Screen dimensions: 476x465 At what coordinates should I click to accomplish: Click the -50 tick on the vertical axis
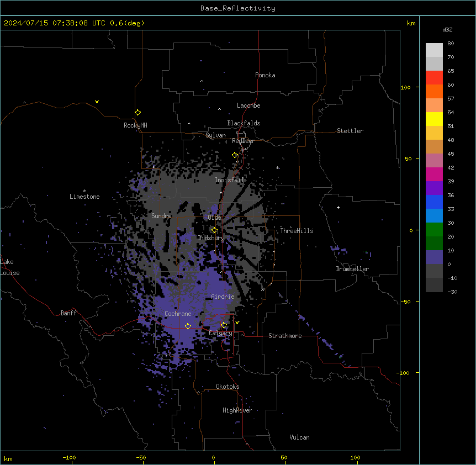405,302
